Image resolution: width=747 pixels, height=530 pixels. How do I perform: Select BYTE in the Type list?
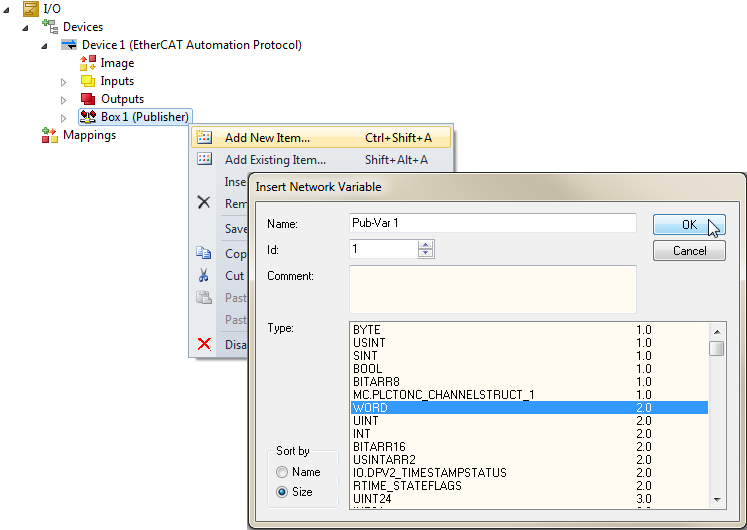529,330
